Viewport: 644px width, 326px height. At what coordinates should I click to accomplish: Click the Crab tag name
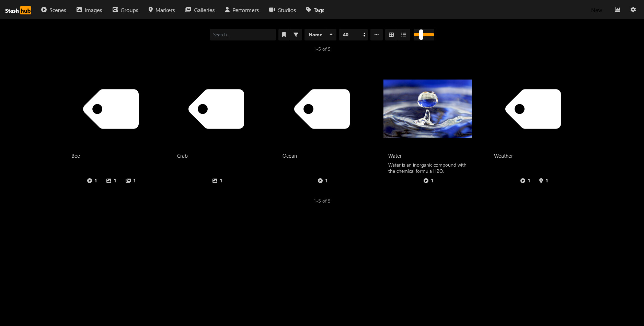click(x=182, y=156)
